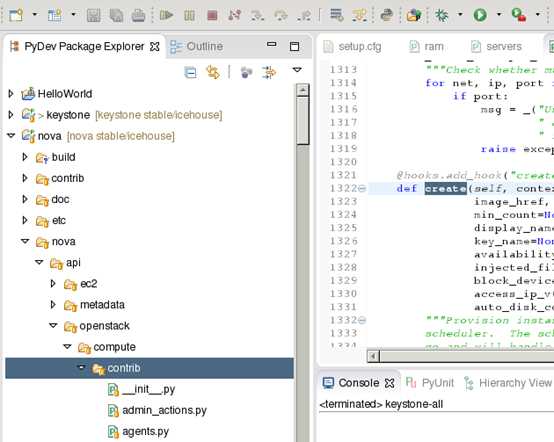Image resolution: width=554 pixels, height=442 pixels.
Task: Select the highlighted contrib folder
Action: click(x=149, y=368)
